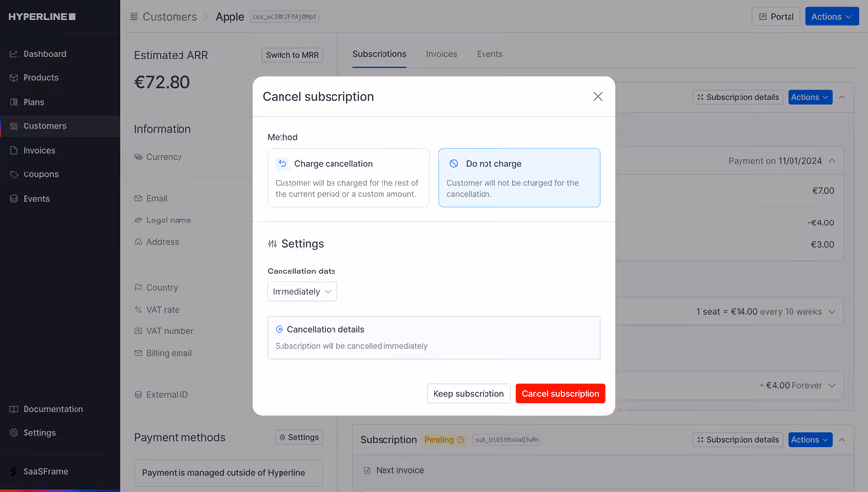Open Customers in the sidebar
Image resolution: width=868 pixels, height=492 pixels.
60,126
